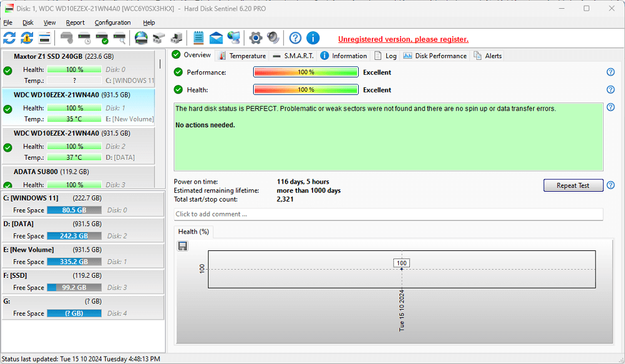This screenshot has height=364, width=625.
Task: Click the blue refresh arrows toolbar icon
Action: 9,38
